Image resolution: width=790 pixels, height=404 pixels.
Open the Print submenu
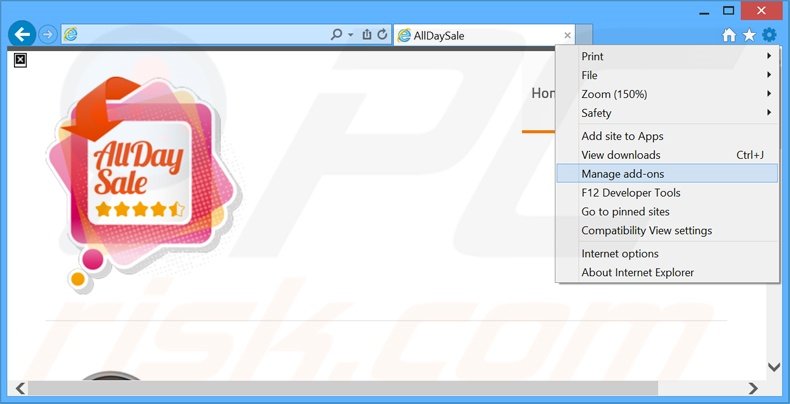[x=667, y=56]
